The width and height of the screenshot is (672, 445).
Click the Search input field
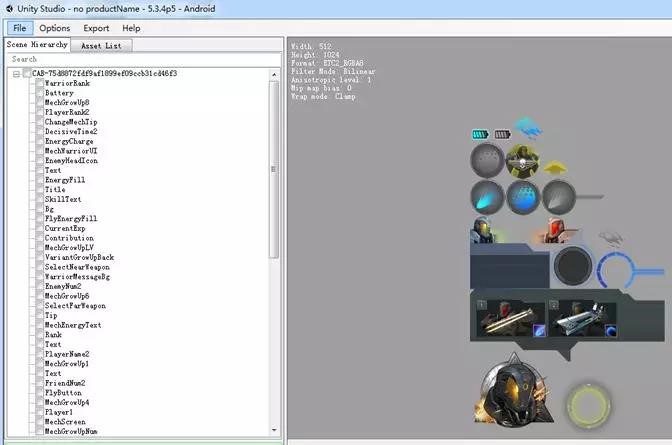pos(144,59)
